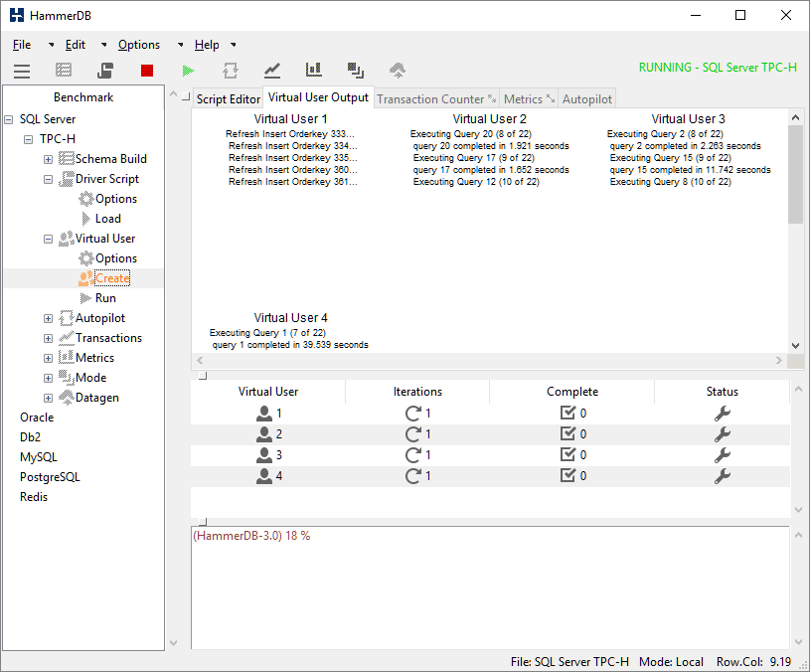The height and width of the screenshot is (672, 810).
Task: Click the person icon for virtual user 2
Action: click(264, 434)
